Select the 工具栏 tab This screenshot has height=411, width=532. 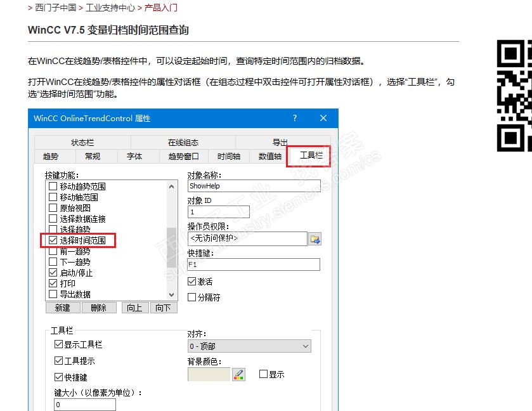pos(311,155)
